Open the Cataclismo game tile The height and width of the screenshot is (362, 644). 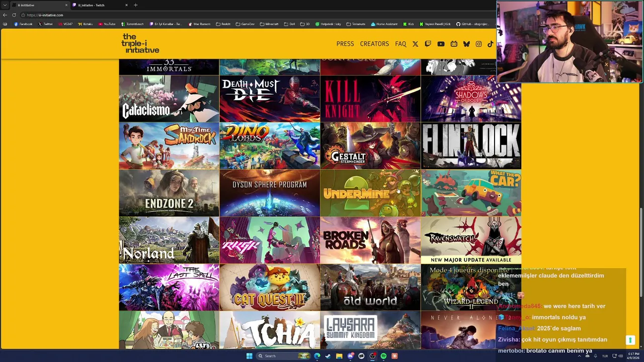[x=169, y=99]
